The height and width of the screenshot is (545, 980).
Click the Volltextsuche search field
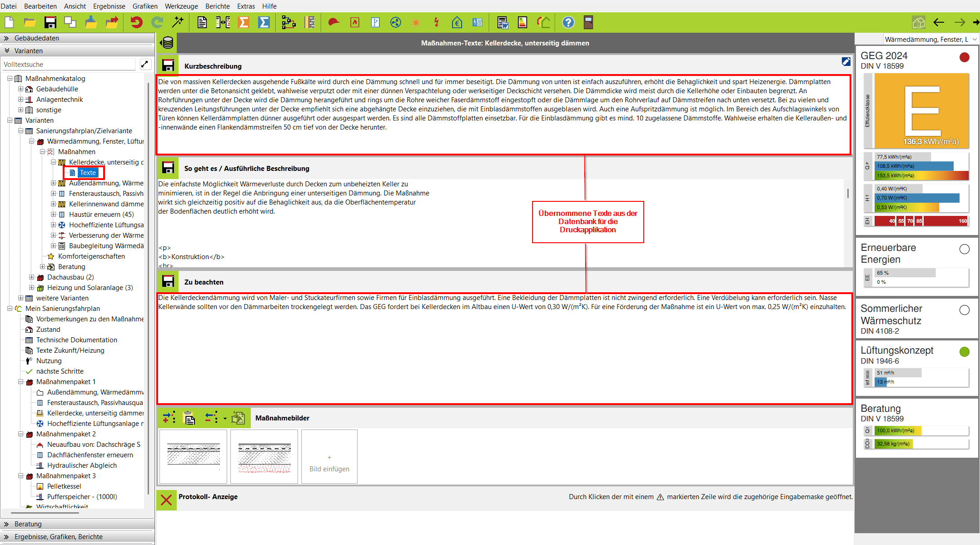pos(68,65)
